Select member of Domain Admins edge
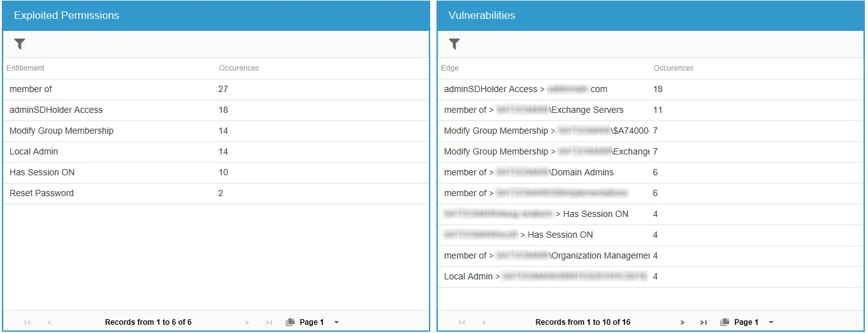Image resolution: width=868 pixels, height=333 pixels. click(650, 173)
